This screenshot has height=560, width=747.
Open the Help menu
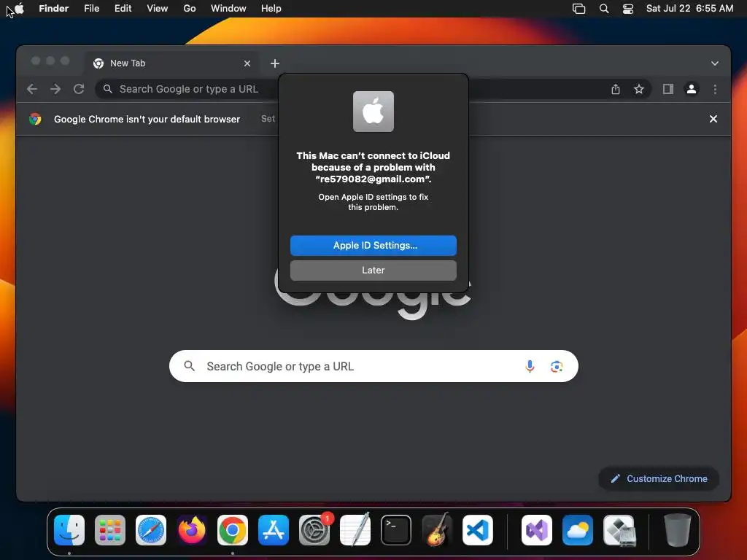[x=271, y=8]
